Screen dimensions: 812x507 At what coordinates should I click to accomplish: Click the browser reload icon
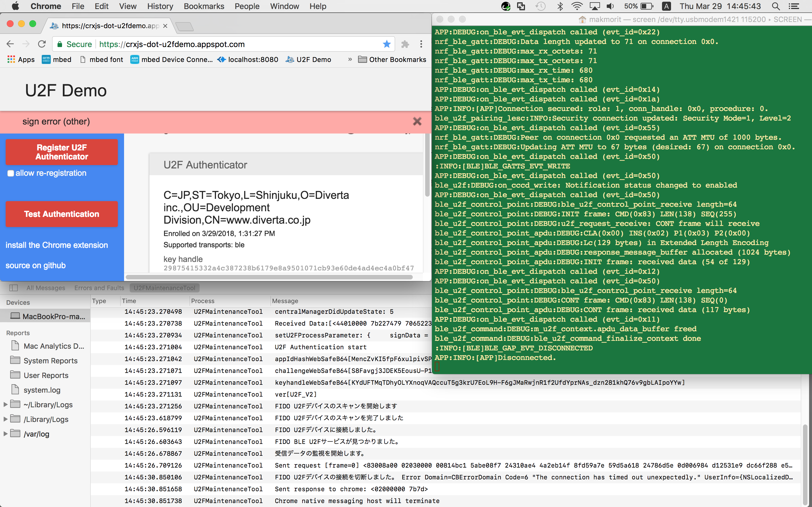(42, 44)
